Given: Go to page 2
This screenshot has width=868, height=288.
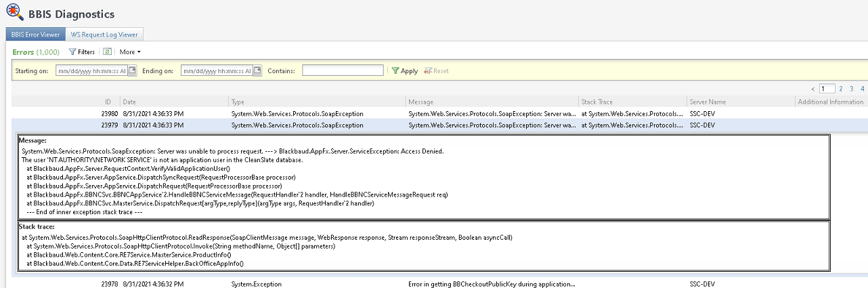Looking at the screenshot, I should pos(841,89).
